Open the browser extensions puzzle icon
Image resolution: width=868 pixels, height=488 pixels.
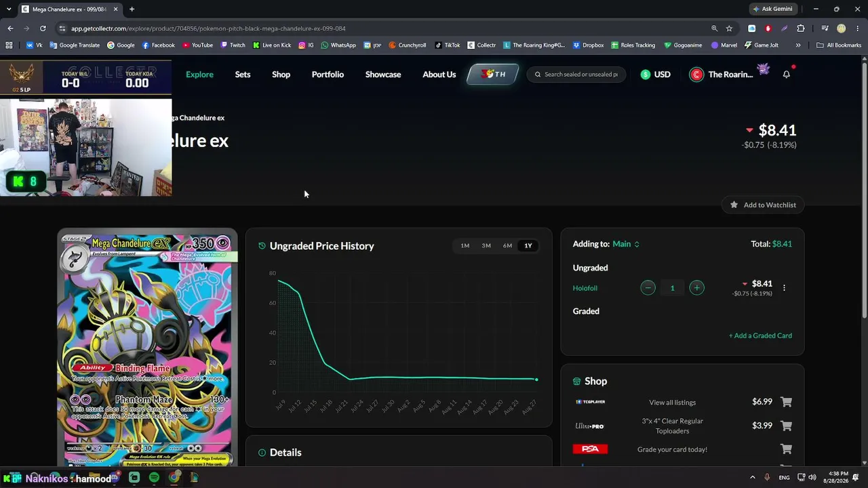(x=801, y=28)
